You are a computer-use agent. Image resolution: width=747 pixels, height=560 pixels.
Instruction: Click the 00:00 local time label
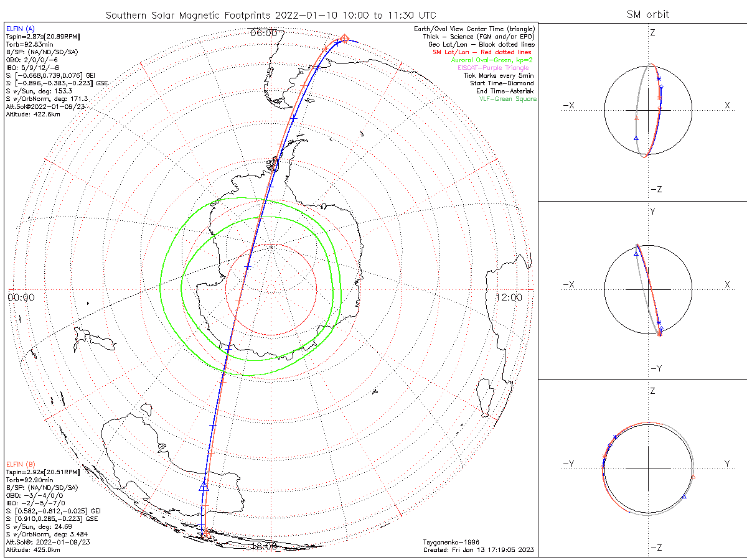click(x=21, y=298)
